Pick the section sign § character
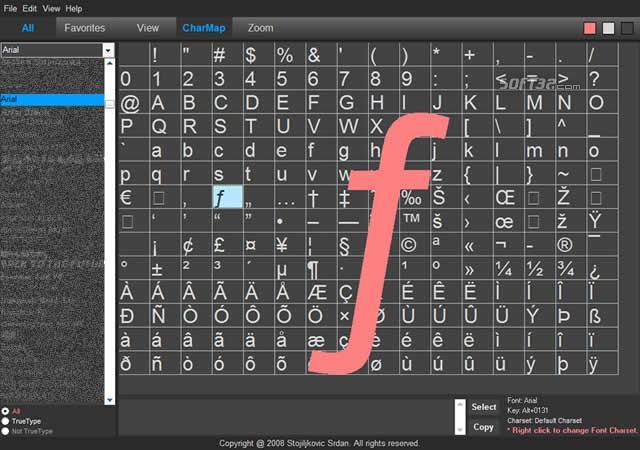 click(x=345, y=245)
